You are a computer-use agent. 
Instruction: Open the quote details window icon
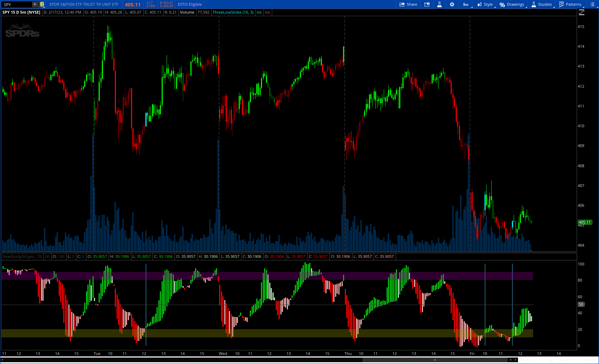click(x=427, y=4)
